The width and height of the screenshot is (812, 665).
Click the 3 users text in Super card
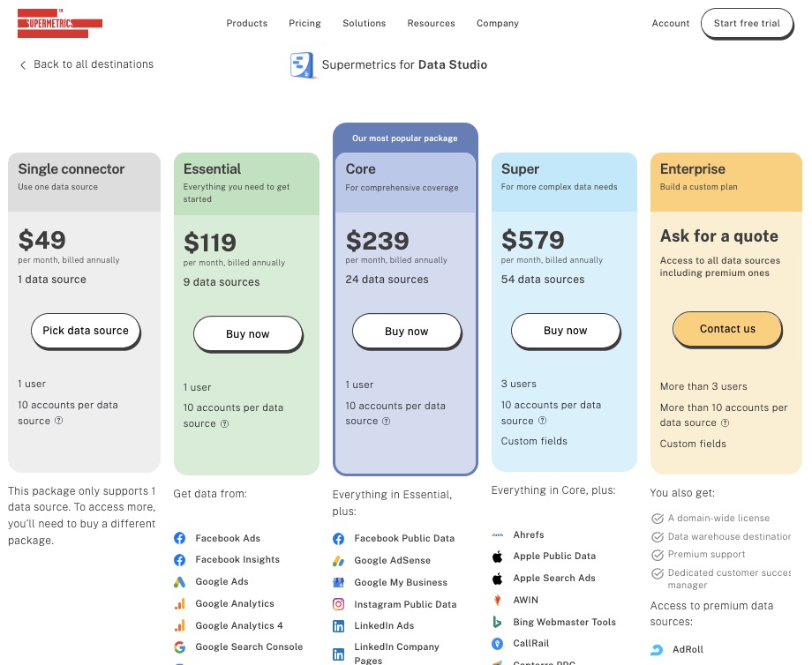tap(518, 384)
